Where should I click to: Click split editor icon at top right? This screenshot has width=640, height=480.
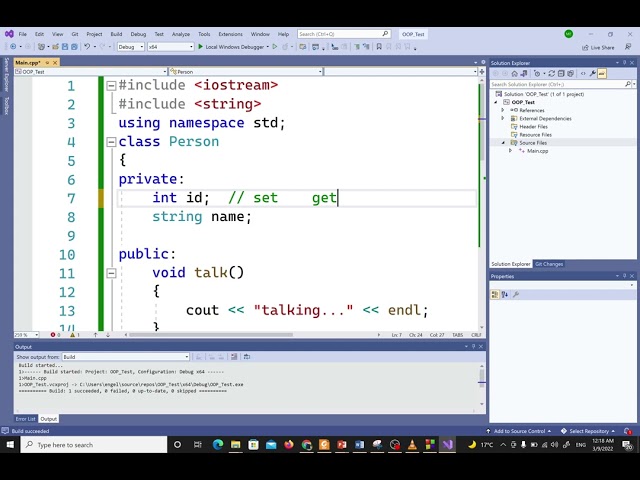pyautogui.click(x=482, y=71)
